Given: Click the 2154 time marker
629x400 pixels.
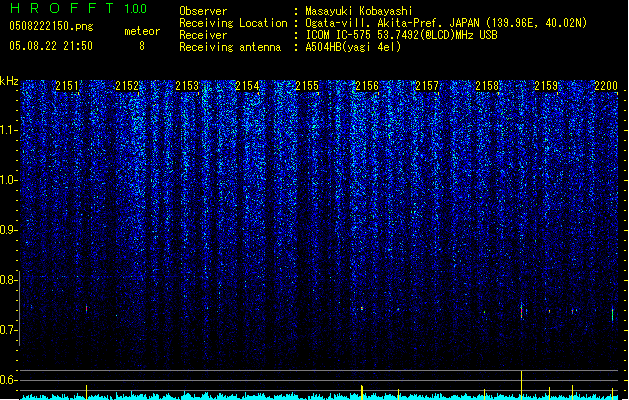Looking at the screenshot, I should pos(247,85).
